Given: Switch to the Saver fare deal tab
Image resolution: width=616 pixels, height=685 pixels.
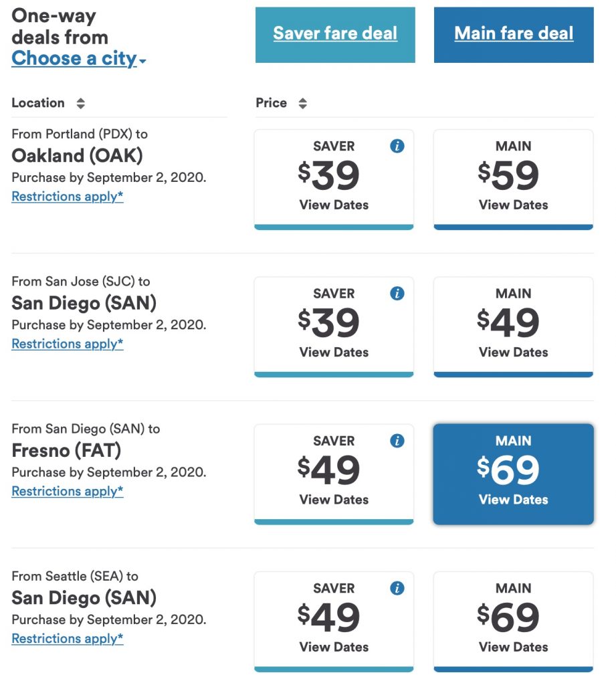Looking at the screenshot, I should (335, 34).
